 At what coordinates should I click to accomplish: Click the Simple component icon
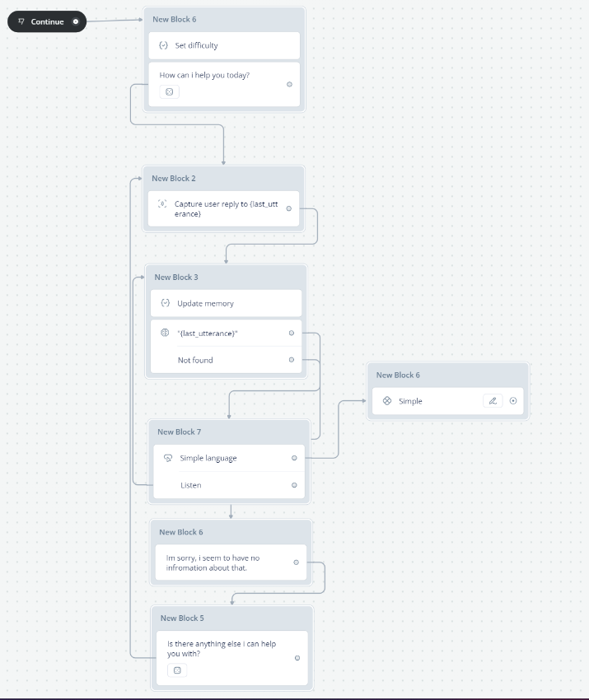click(387, 401)
